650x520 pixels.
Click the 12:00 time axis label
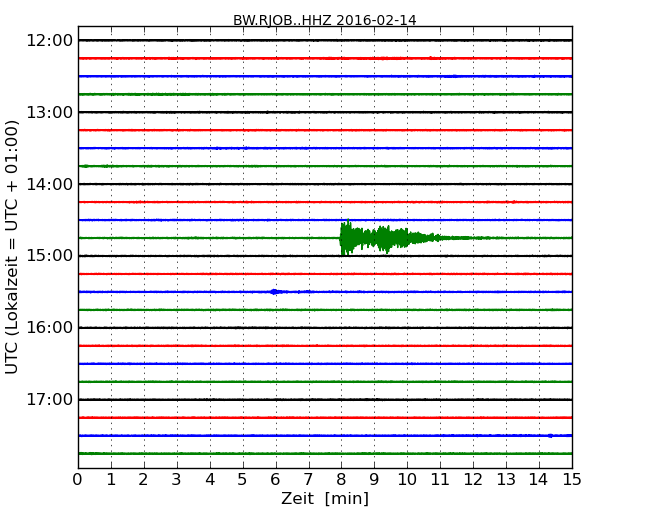click(50, 41)
